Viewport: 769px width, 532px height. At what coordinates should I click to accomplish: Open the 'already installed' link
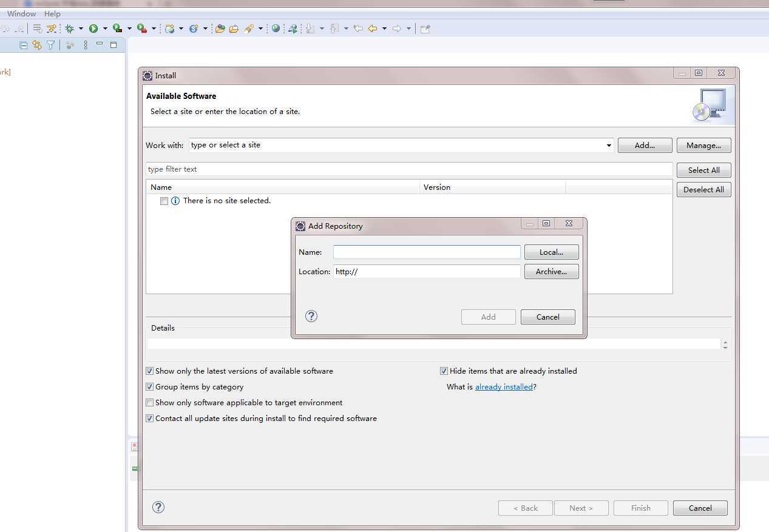coord(504,387)
